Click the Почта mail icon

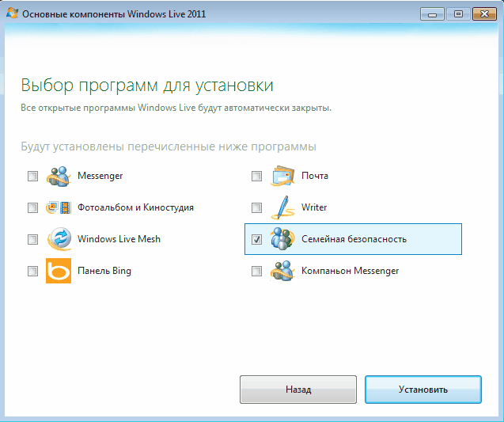pyautogui.click(x=282, y=176)
